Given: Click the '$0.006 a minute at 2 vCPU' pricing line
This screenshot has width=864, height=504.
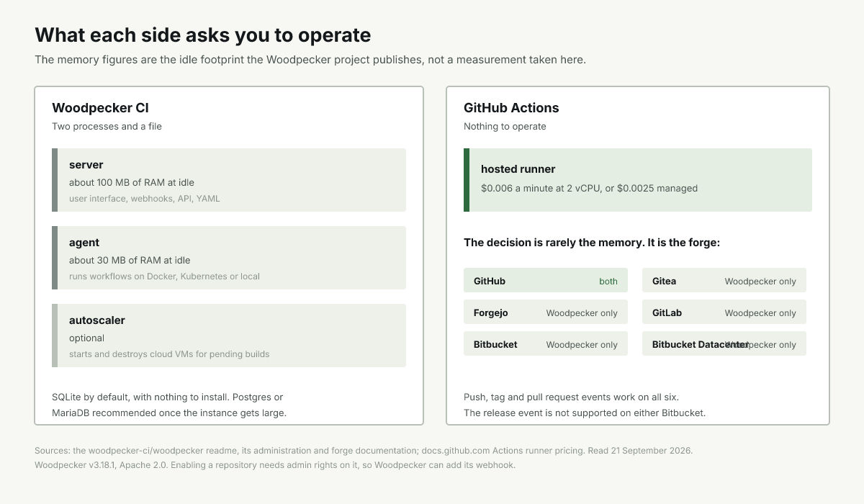Looking at the screenshot, I should pos(589,188).
